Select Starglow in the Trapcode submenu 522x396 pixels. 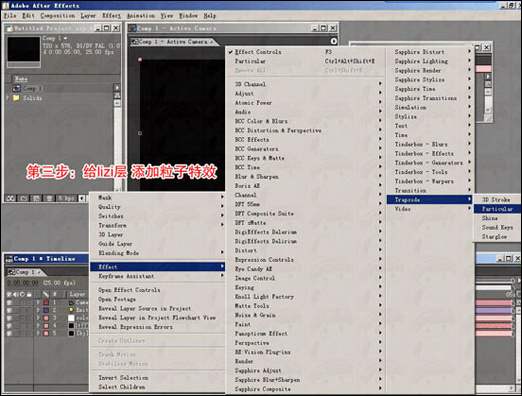click(497, 236)
